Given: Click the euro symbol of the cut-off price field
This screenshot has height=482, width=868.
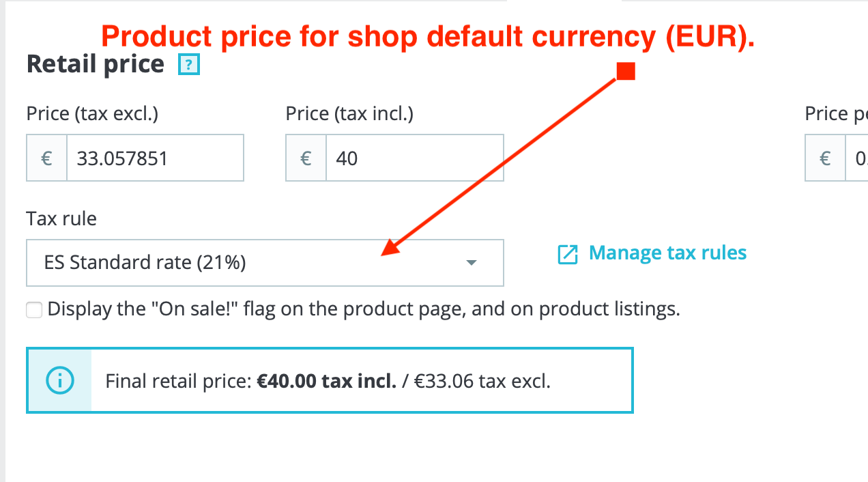Looking at the screenshot, I should [x=825, y=158].
